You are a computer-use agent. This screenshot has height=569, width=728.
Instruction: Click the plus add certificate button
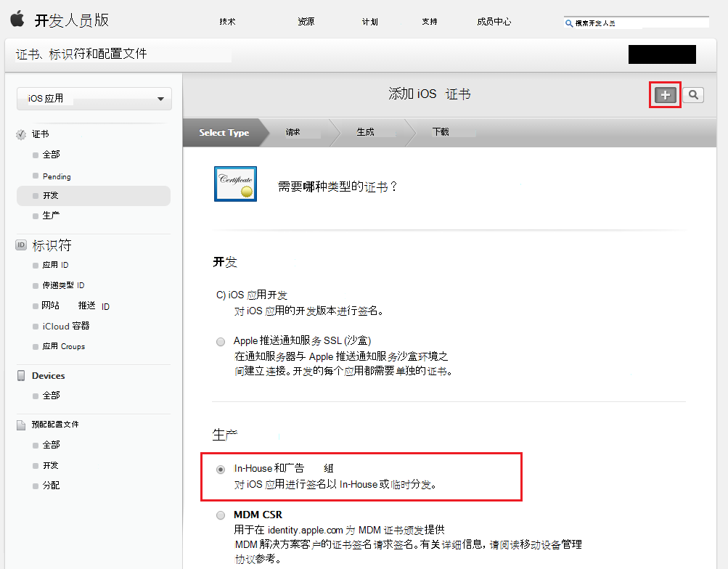[665, 95]
